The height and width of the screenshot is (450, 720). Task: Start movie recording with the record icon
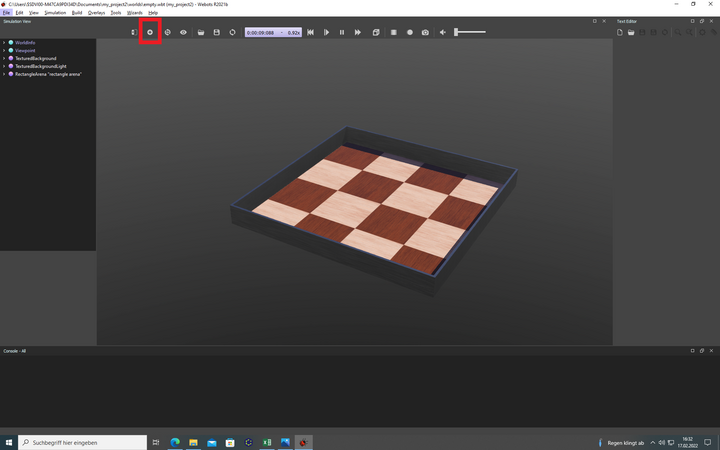coord(409,32)
